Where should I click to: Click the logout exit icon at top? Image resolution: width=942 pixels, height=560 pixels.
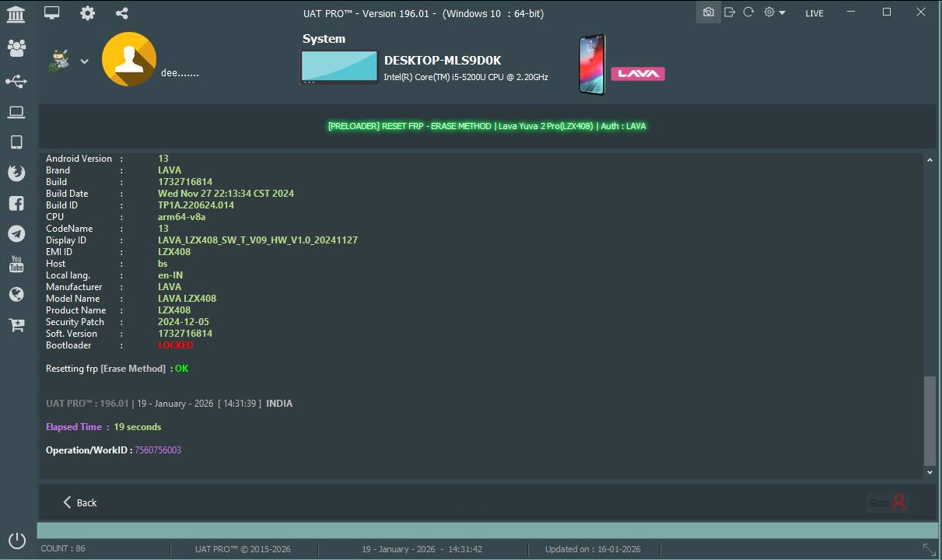tap(729, 12)
